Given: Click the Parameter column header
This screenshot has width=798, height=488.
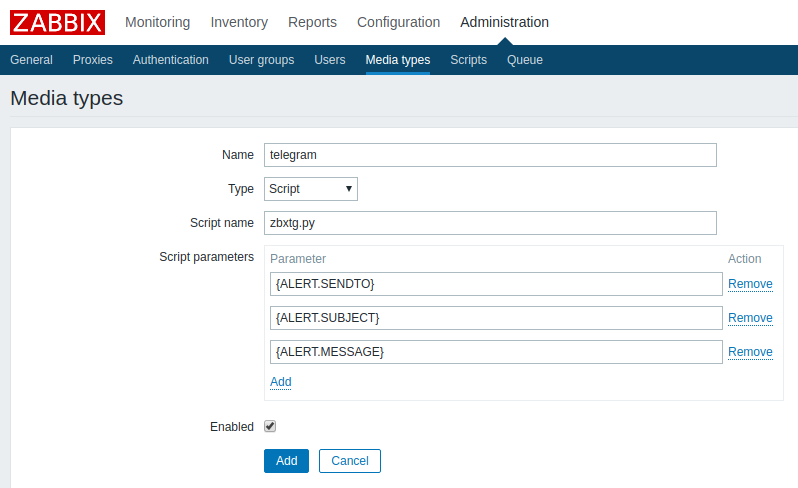Looking at the screenshot, I should coord(298,259).
